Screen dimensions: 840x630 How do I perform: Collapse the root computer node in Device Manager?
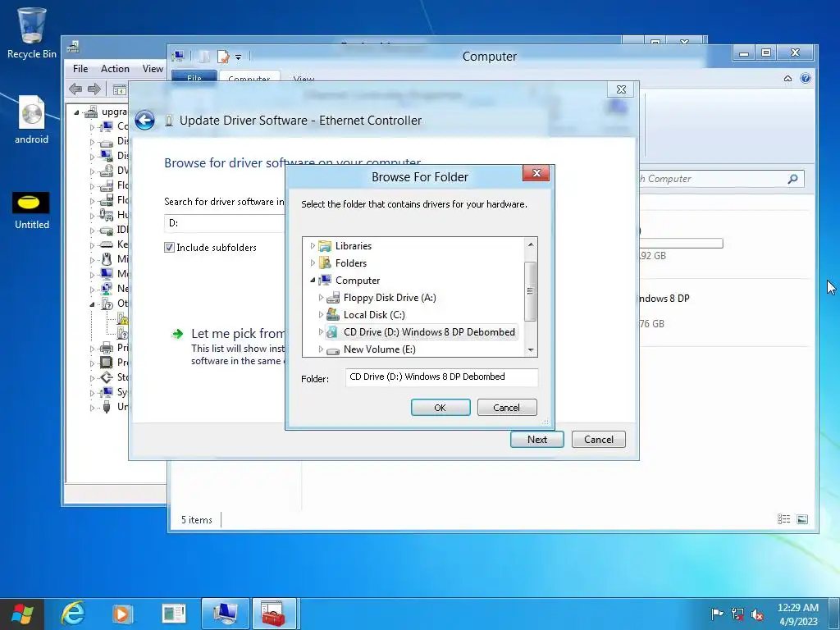(76, 112)
